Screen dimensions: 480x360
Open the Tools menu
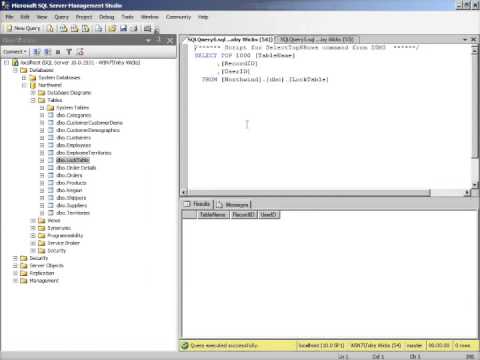click(127, 17)
